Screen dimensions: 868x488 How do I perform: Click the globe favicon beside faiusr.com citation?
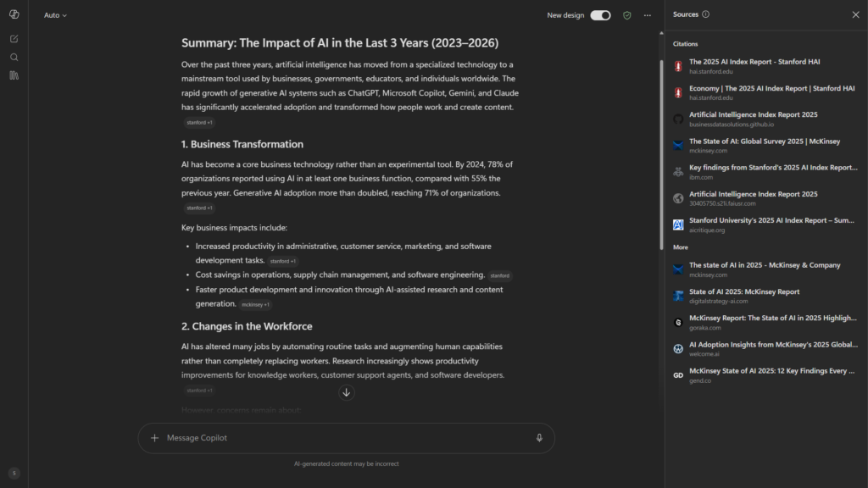[678, 198]
